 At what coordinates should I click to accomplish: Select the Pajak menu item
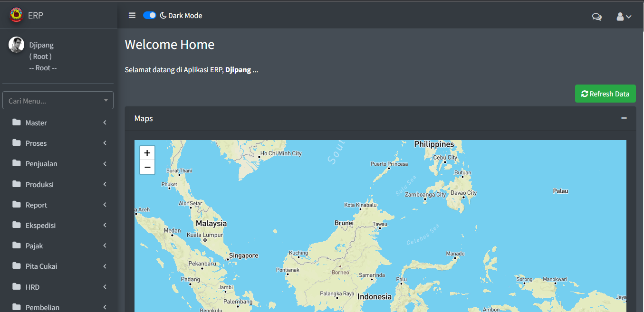[x=34, y=246]
